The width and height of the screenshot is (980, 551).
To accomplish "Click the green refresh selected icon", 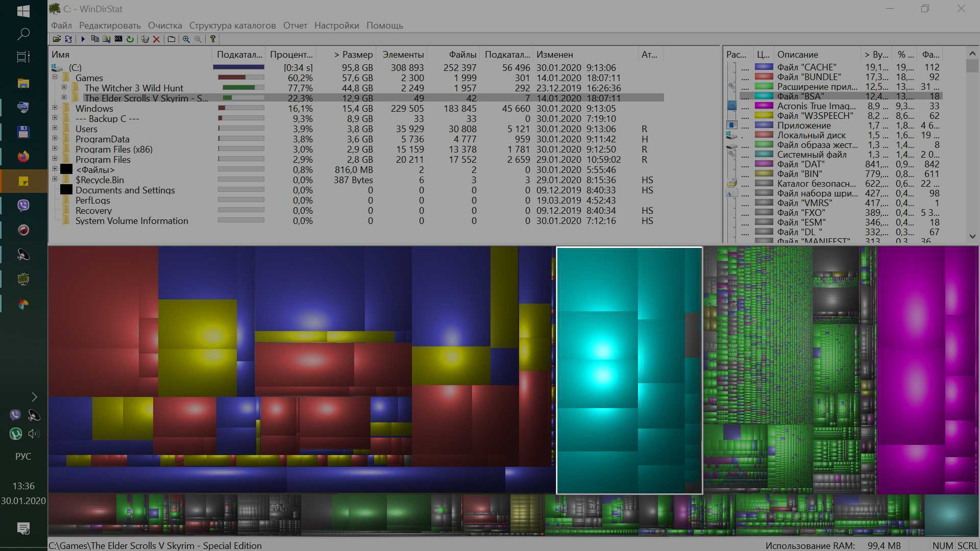I will (130, 39).
